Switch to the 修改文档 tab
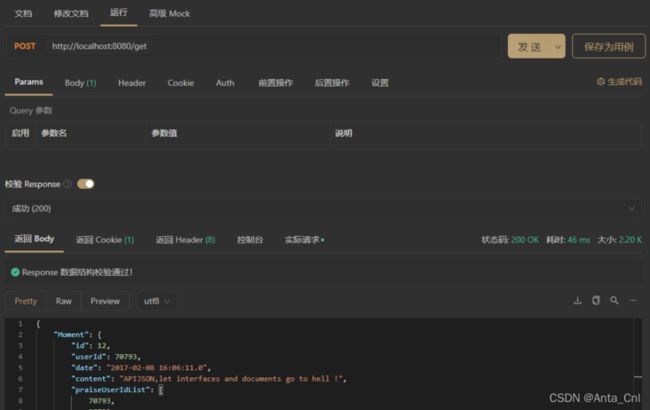Screen dimensions: 650x410 71,14
